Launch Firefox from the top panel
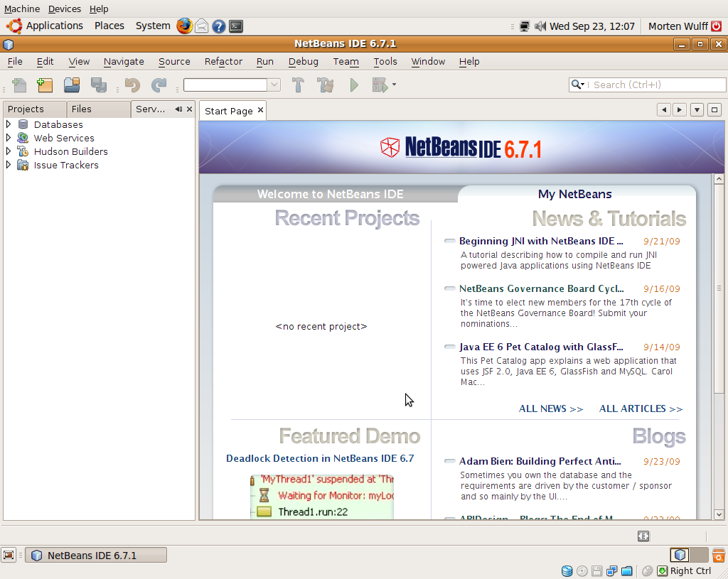The image size is (728, 579). [x=184, y=26]
